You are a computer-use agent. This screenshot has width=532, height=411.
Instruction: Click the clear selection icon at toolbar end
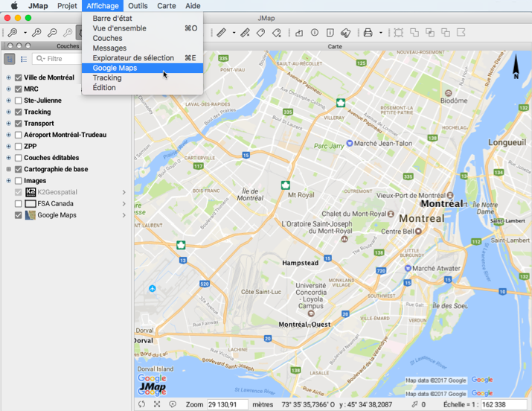tap(461, 33)
